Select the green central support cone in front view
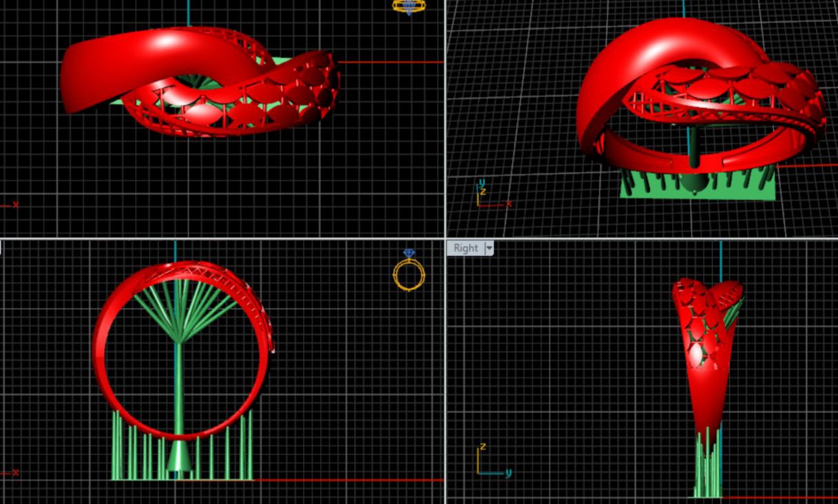The width and height of the screenshot is (838, 504). (179, 456)
